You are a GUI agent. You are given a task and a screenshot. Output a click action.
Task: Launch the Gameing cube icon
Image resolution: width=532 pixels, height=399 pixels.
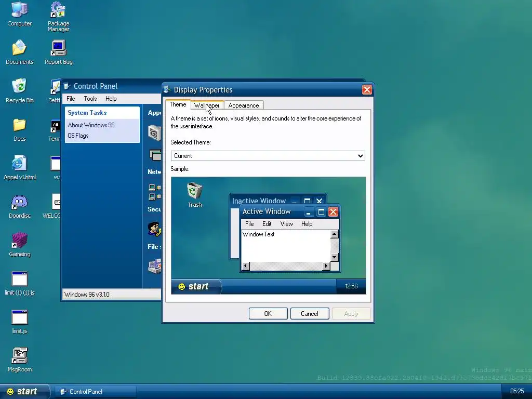(x=19, y=244)
